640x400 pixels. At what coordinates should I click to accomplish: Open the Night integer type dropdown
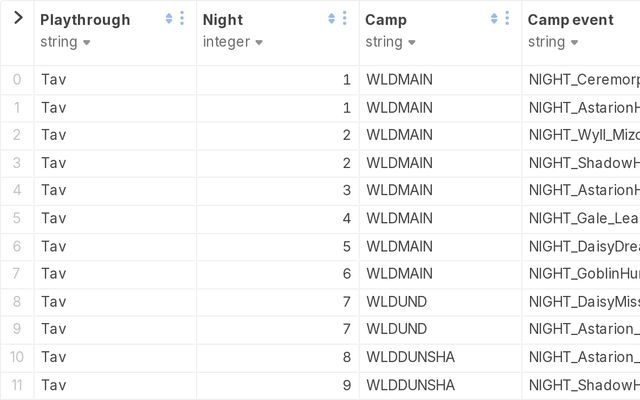[232, 42]
